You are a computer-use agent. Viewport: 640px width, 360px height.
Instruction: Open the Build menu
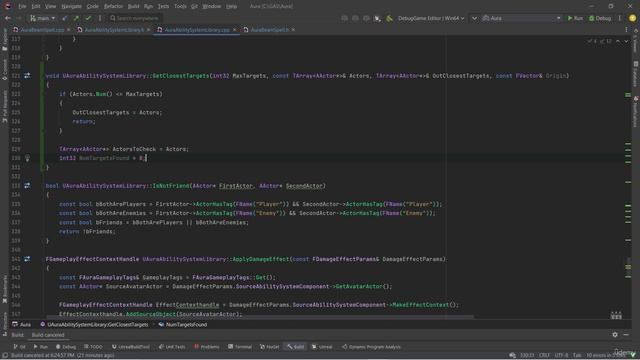(133, 6)
